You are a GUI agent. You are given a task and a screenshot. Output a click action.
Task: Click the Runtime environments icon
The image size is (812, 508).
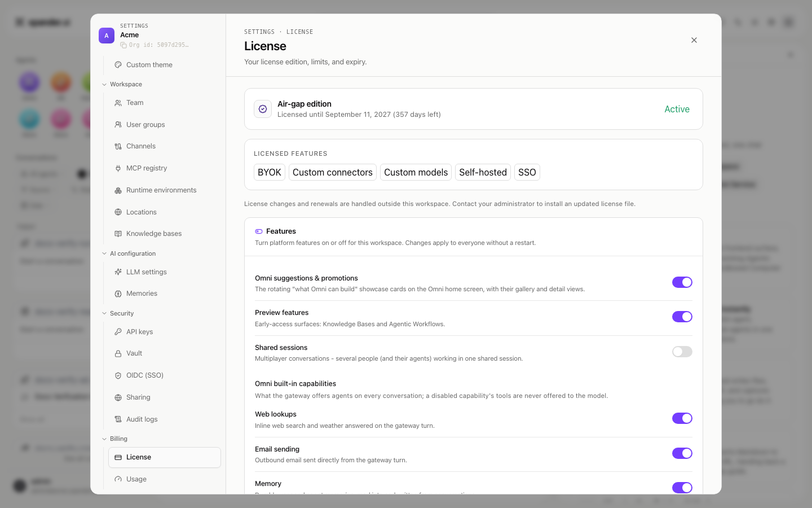tap(118, 190)
